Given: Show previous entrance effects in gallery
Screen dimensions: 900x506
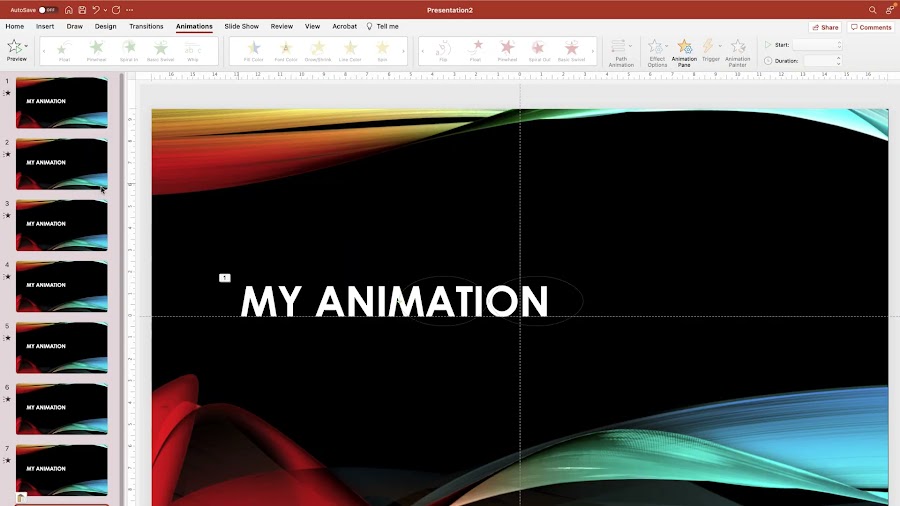Looking at the screenshot, I should 44,51.
